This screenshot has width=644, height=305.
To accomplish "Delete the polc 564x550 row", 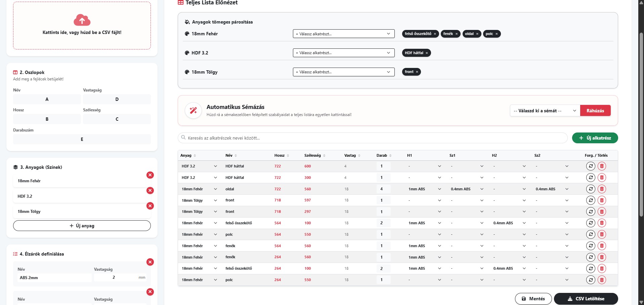I will pyautogui.click(x=602, y=234).
